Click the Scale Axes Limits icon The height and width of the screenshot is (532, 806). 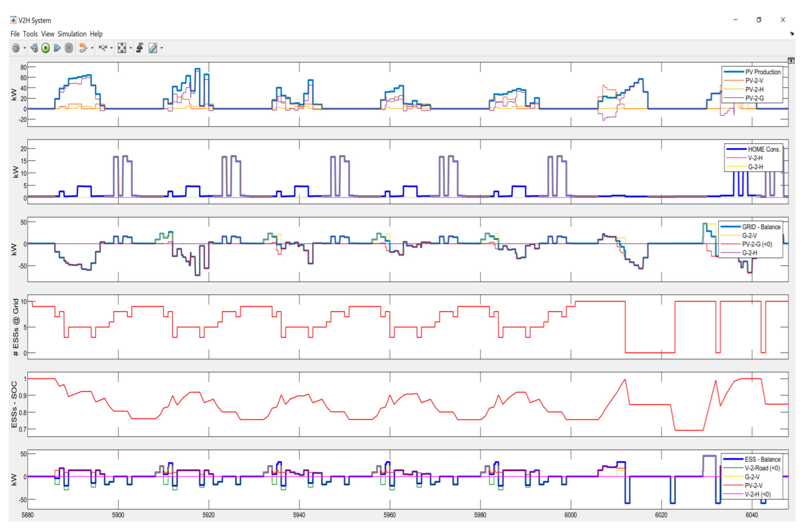(122, 48)
